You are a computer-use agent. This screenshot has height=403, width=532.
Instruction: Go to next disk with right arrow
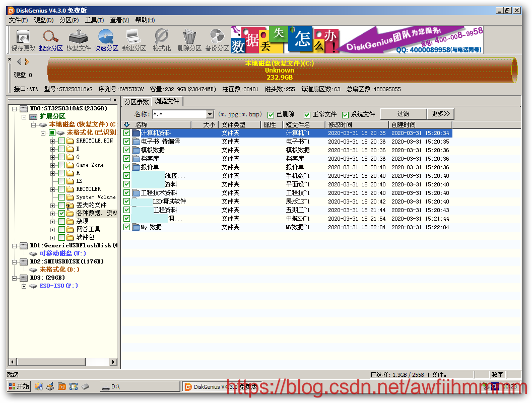coord(27,62)
